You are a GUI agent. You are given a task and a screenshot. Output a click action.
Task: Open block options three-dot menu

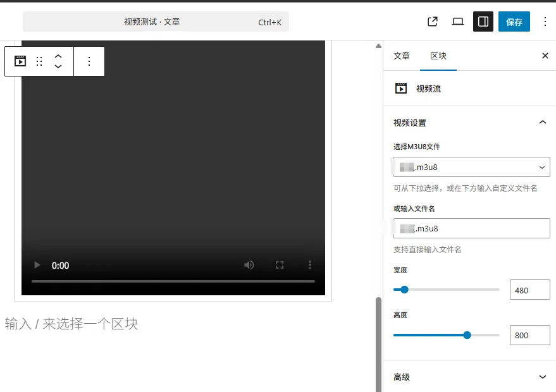89,61
